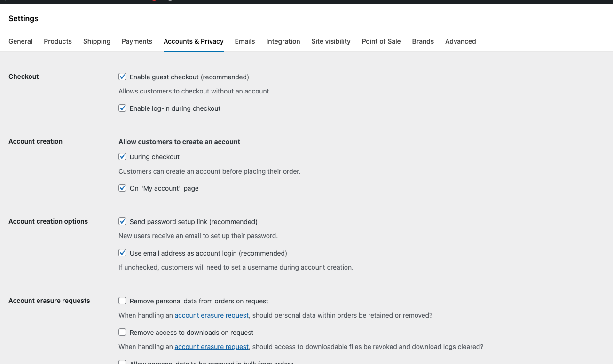Enable Remove personal data from orders on request
This screenshot has height=364, width=613.
(x=122, y=301)
